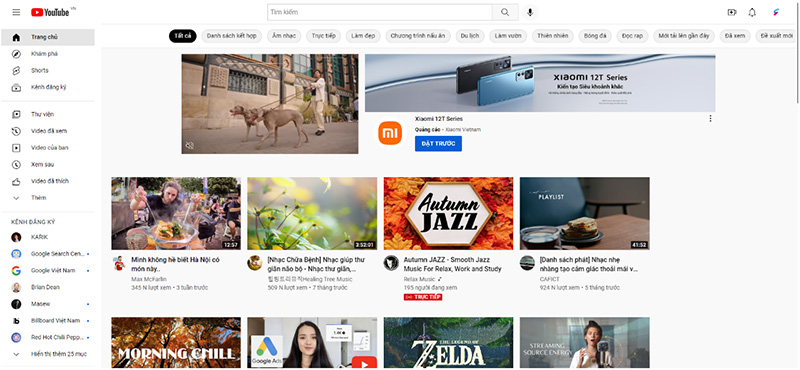Click the KARIK channel avatar
This screenshot has height=370, width=800.
coord(16,237)
